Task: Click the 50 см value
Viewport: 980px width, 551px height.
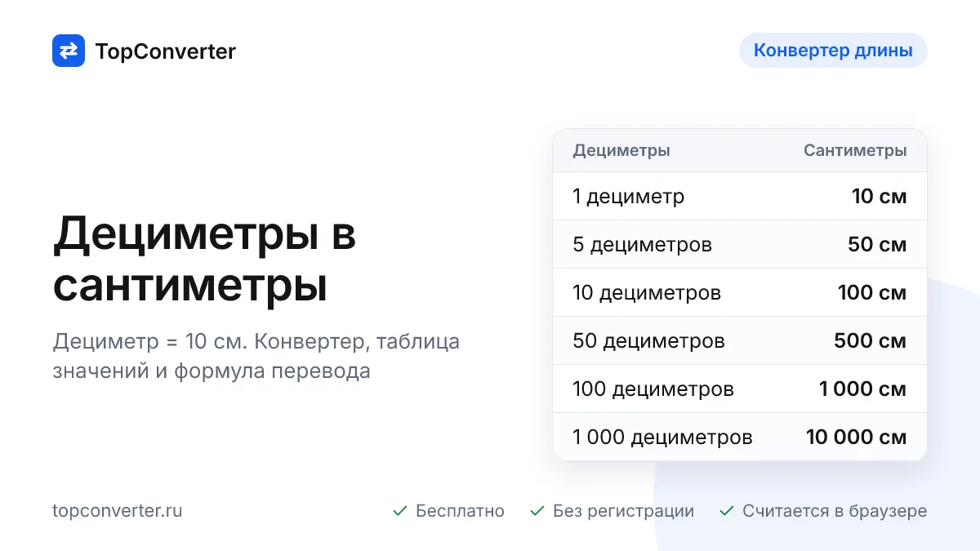Action: point(877,244)
